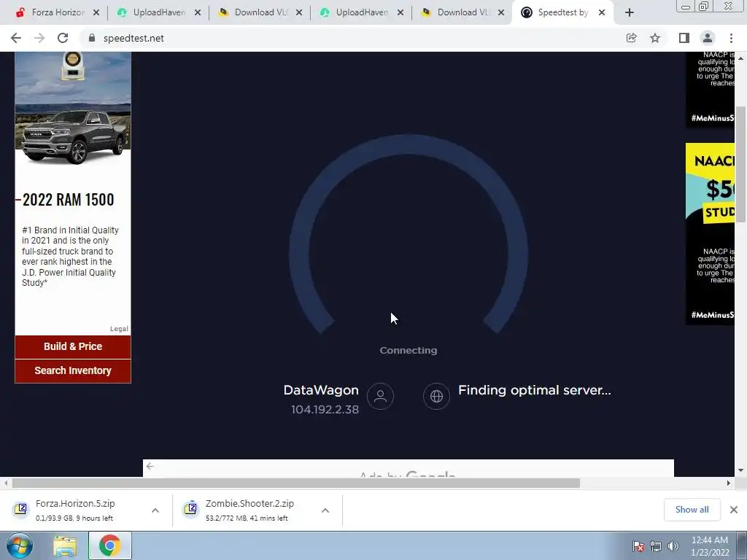Click the globe icon for server selection
The image size is (747, 560).
436,396
